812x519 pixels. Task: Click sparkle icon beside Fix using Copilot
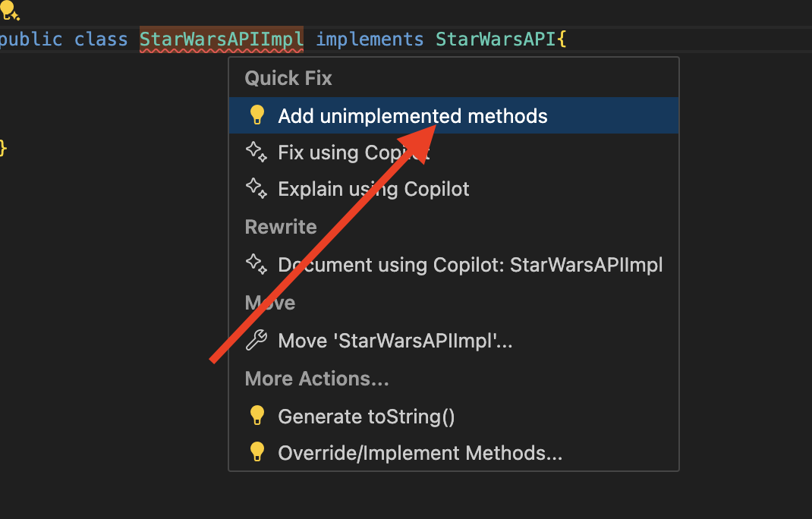click(257, 152)
